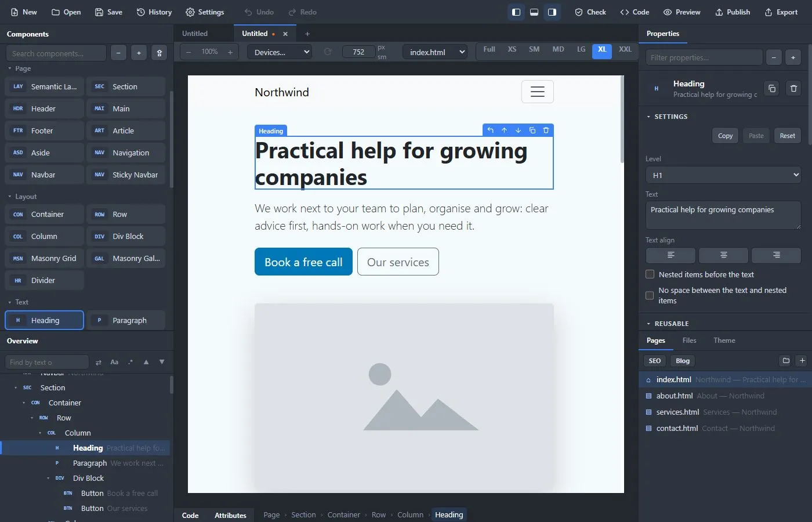Open about.html in the Pages list
The width and height of the screenshot is (812, 522).
click(725, 396)
